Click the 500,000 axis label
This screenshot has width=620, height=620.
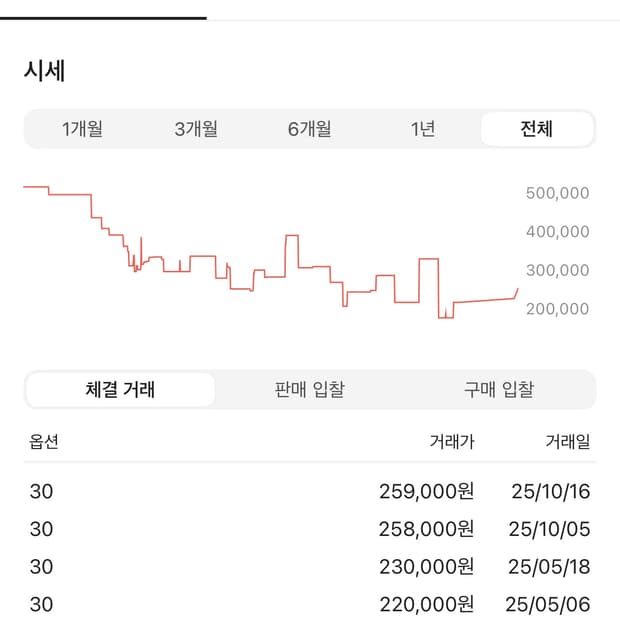pos(557,193)
